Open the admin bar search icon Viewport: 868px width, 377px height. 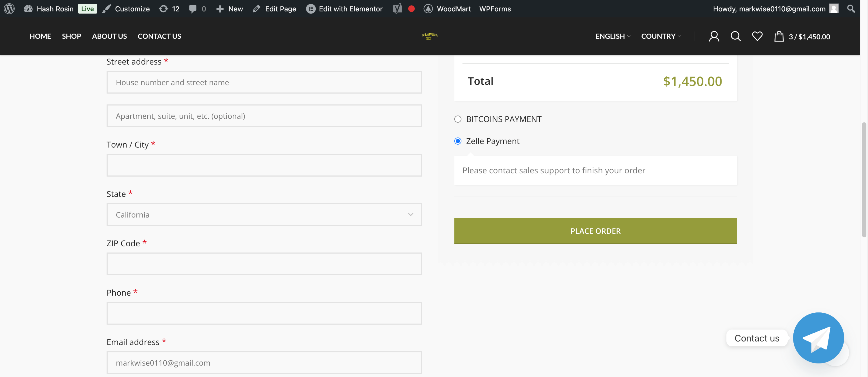click(851, 9)
